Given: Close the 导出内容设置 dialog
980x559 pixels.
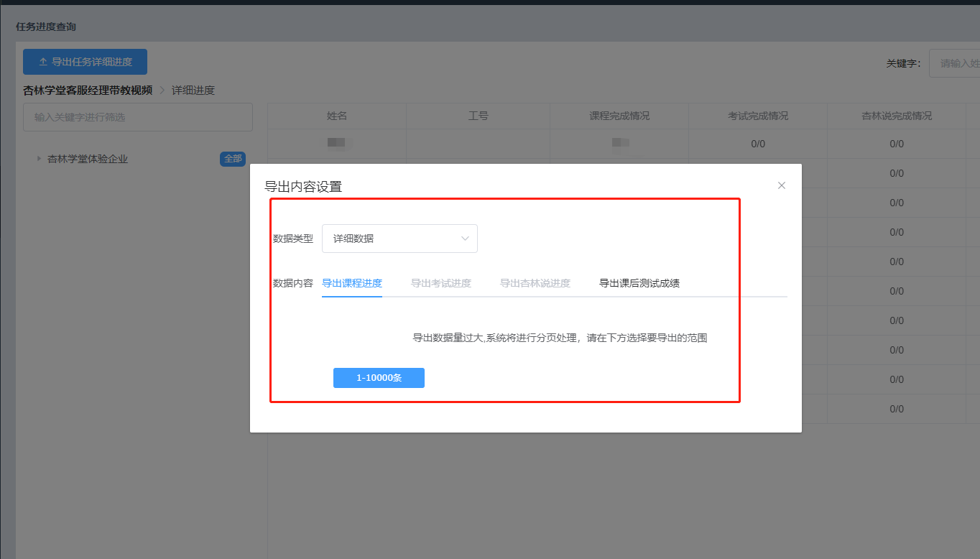Looking at the screenshot, I should pyautogui.click(x=782, y=185).
